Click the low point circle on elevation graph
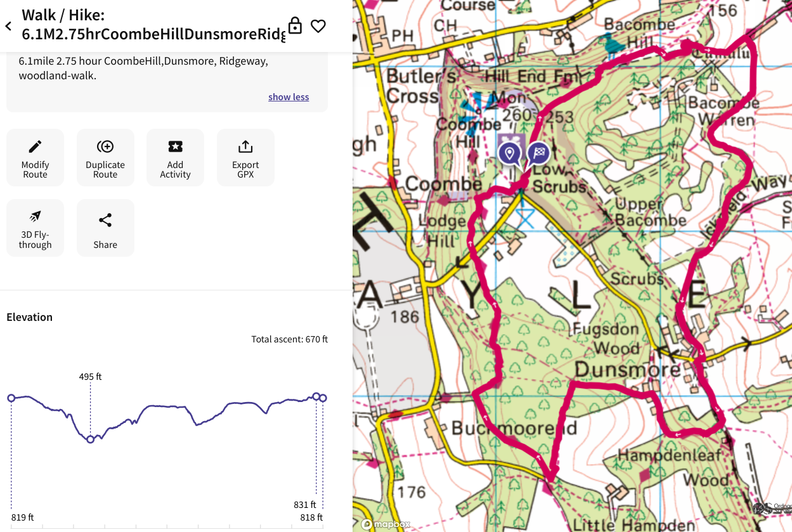Screen dimensions: 792x532 coord(90,438)
